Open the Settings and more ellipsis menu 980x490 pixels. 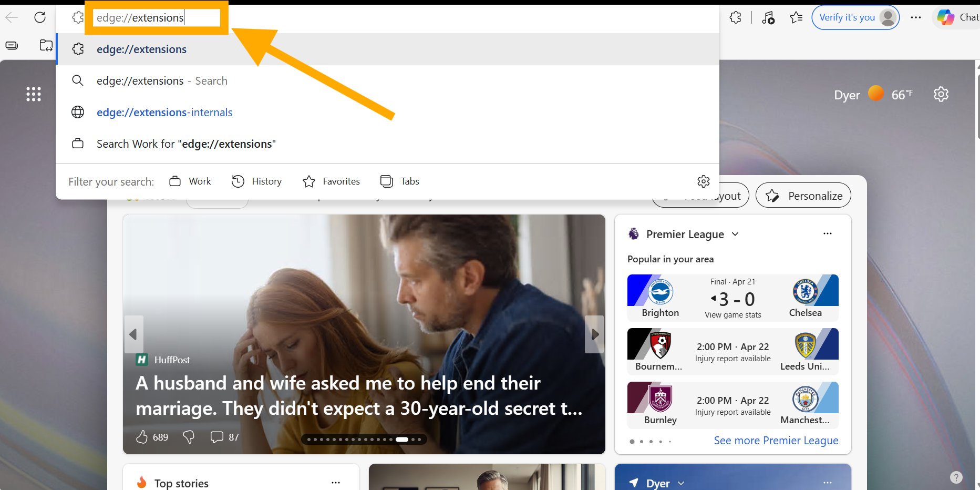coord(916,17)
